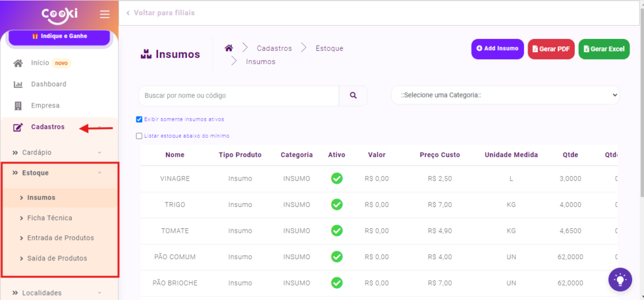Go to Entrada de Produtos
This screenshot has width=644, height=300.
pyautogui.click(x=60, y=238)
